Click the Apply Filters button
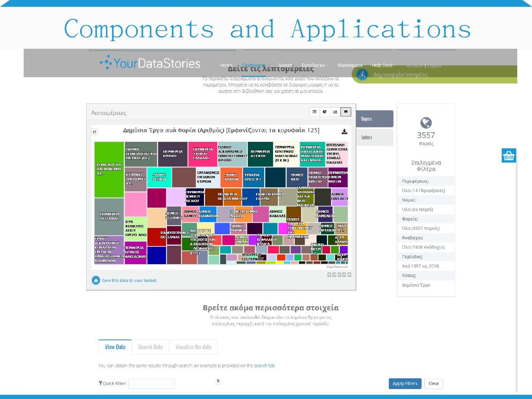Image resolution: width=532 pixels, height=399 pixels. pos(405,383)
